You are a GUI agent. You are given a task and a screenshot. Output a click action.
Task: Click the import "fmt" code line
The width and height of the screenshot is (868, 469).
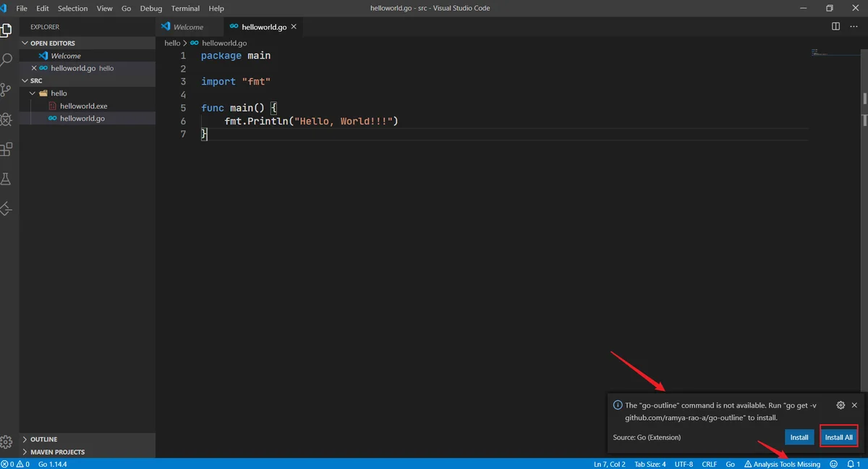pos(236,82)
